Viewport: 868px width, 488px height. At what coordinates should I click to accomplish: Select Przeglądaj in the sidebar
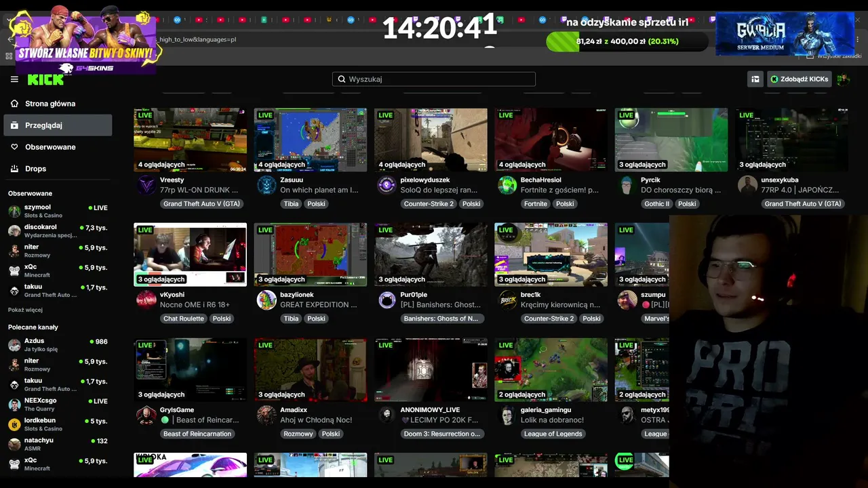58,125
